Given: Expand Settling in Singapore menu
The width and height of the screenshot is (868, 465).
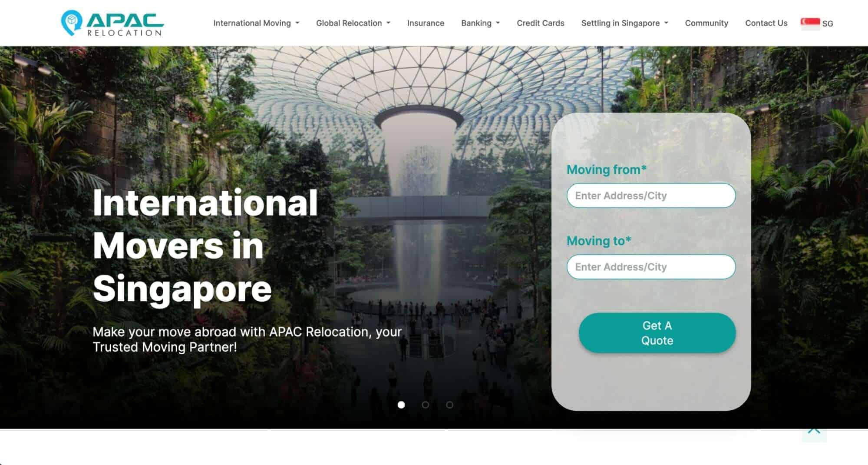Looking at the screenshot, I should (624, 23).
